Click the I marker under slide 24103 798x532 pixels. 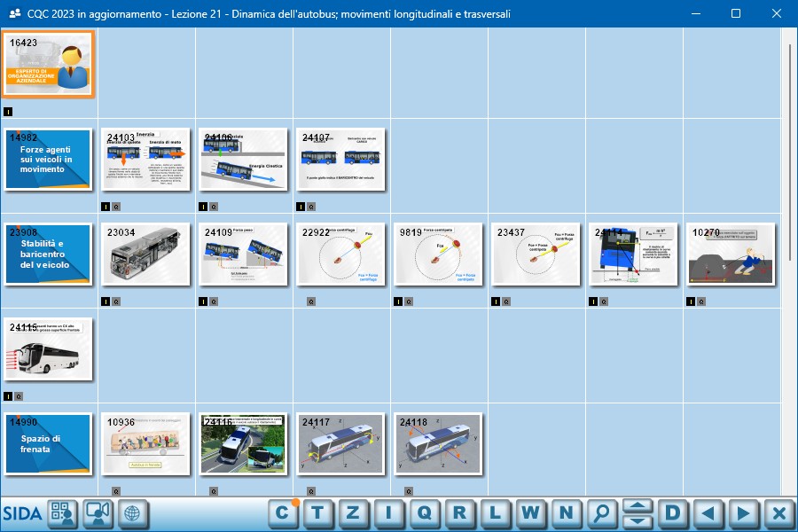tap(106, 207)
